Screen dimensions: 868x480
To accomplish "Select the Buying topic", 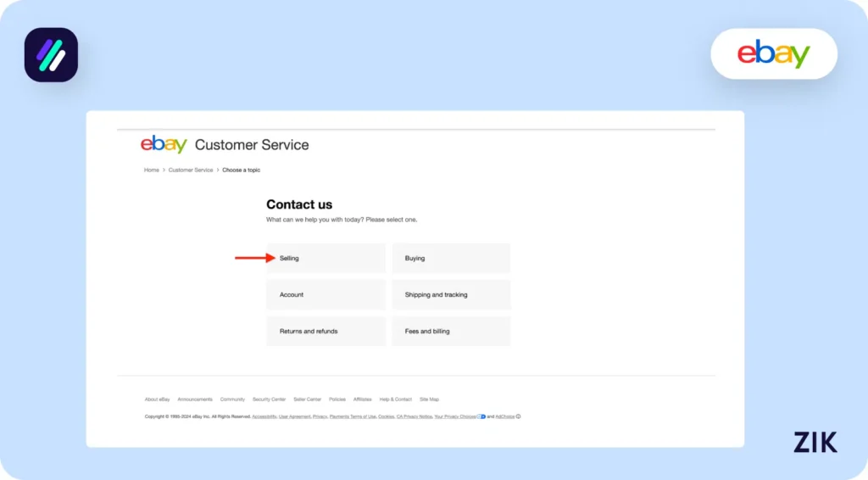I will point(451,258).
